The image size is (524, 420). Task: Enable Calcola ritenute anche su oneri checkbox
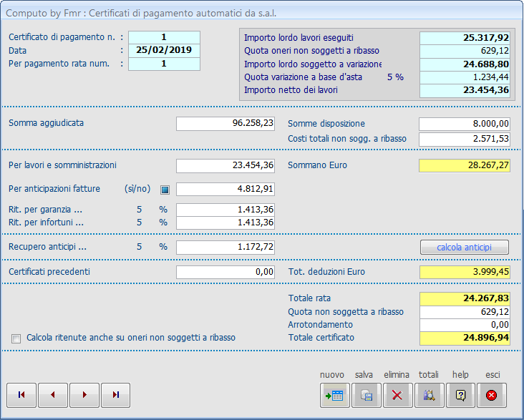16,338
